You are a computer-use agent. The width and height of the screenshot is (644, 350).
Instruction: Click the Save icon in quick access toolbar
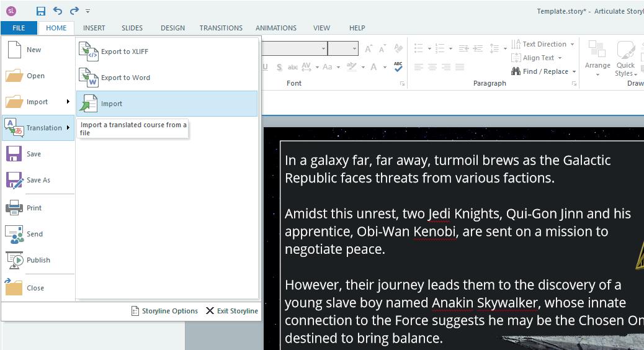(x=41, y=11)
